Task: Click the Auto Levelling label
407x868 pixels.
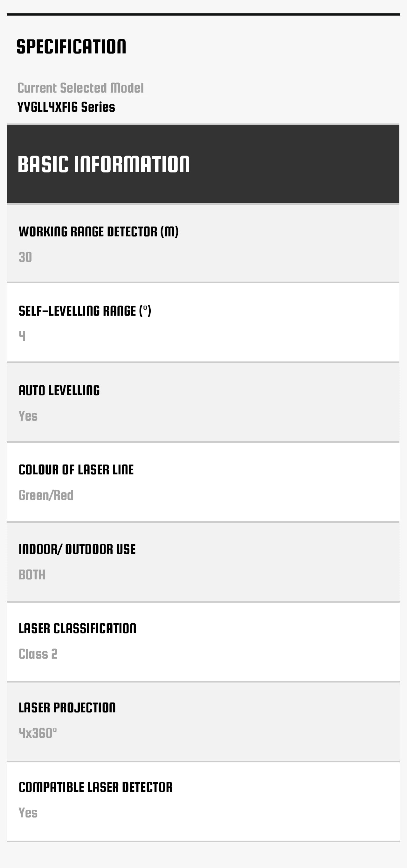Action: point(59,390)
